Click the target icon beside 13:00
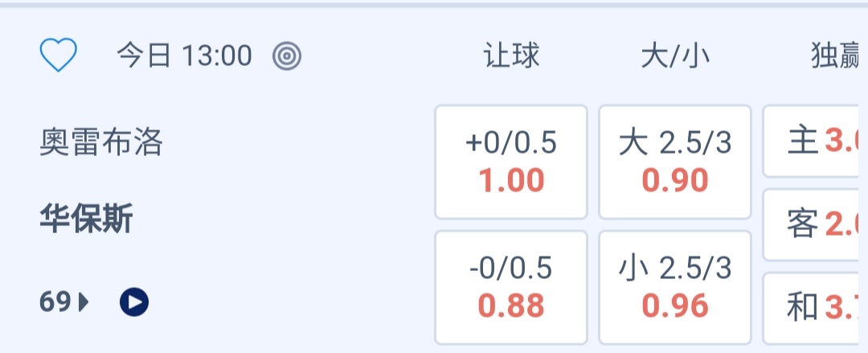 [x=286, y=55]
